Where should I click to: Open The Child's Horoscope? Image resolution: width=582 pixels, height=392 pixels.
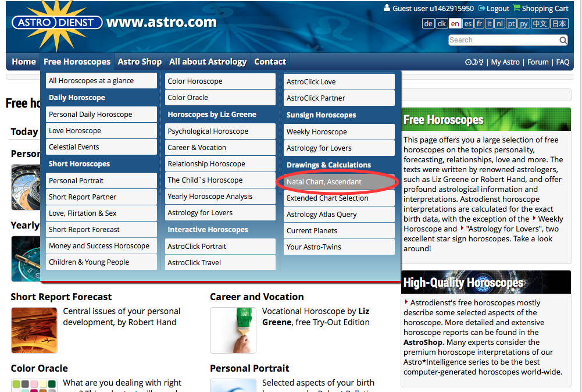(220, 180)
